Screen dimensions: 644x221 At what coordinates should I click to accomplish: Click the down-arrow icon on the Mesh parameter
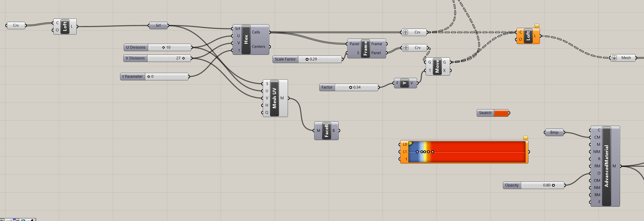(614, 58)
